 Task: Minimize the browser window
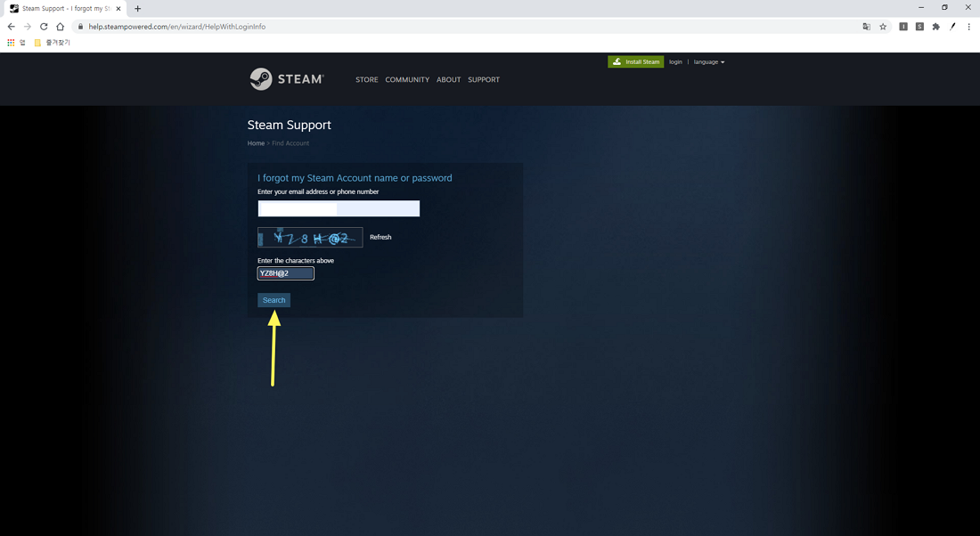920,7
